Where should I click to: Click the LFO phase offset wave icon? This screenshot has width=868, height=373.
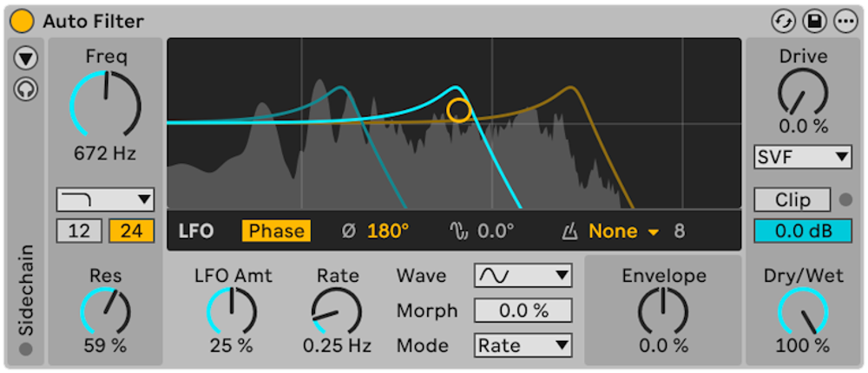coord(457,232)
